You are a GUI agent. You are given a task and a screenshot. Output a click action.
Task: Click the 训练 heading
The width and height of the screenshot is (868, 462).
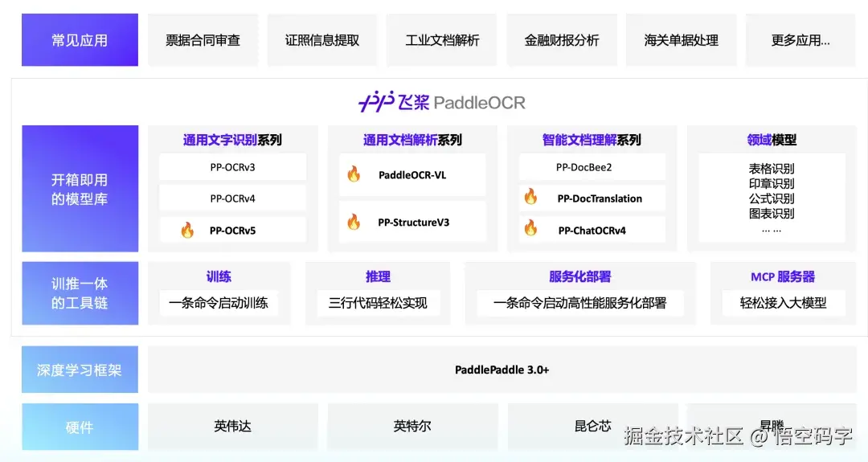219,276
